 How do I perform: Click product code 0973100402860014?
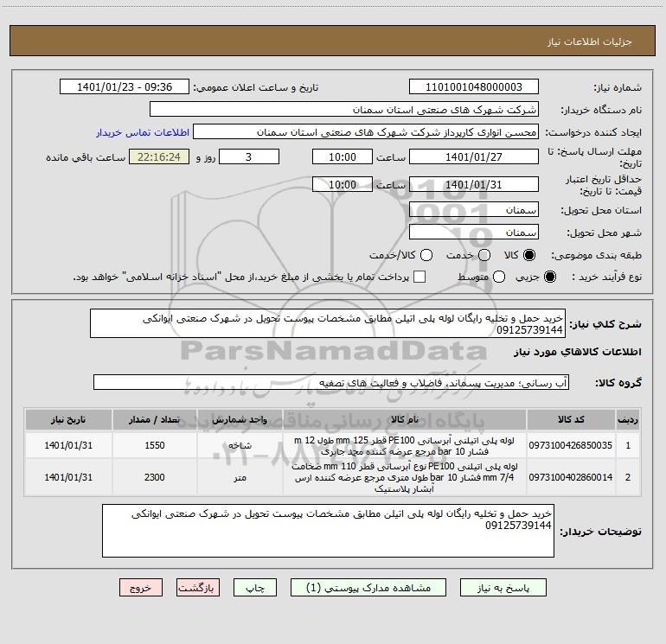tap(571, 477)
